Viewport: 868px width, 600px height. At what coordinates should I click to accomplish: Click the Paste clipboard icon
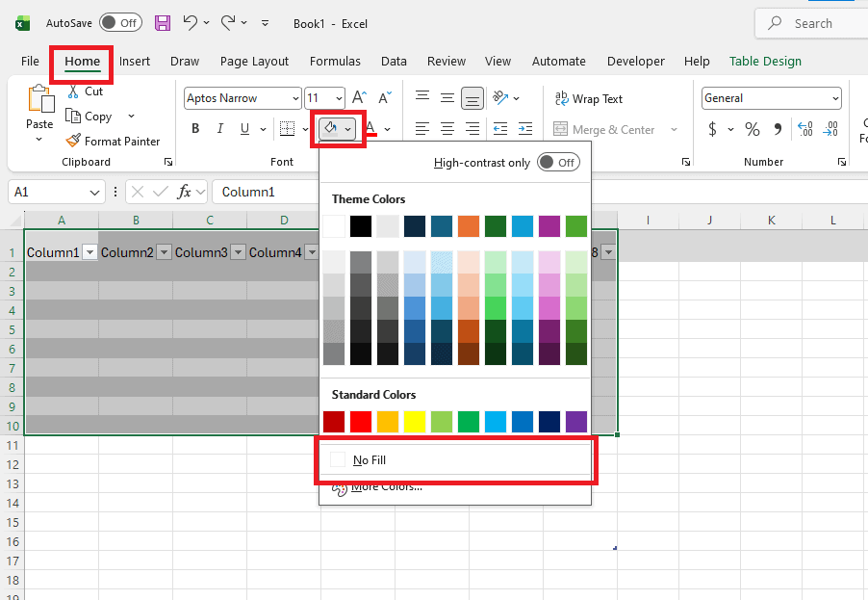coord(40,100)
